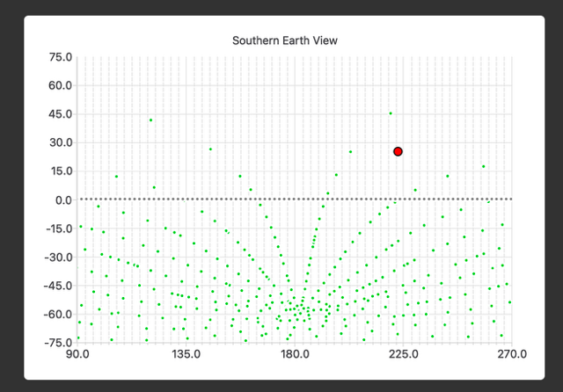Select the -75.0 y-axis label

tap(57, 343)
